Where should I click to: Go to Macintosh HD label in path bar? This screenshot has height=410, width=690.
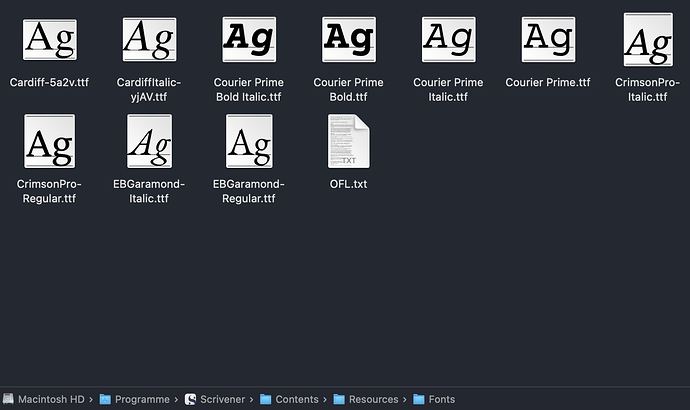coord(51,399)
